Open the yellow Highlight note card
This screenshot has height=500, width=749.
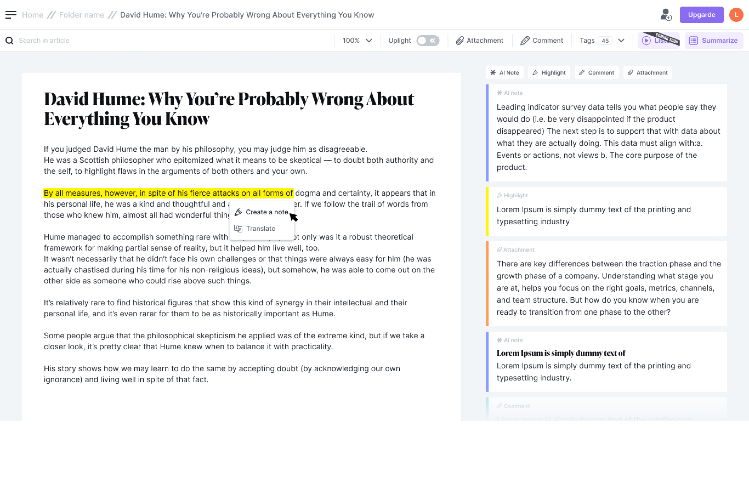(606, 212)
